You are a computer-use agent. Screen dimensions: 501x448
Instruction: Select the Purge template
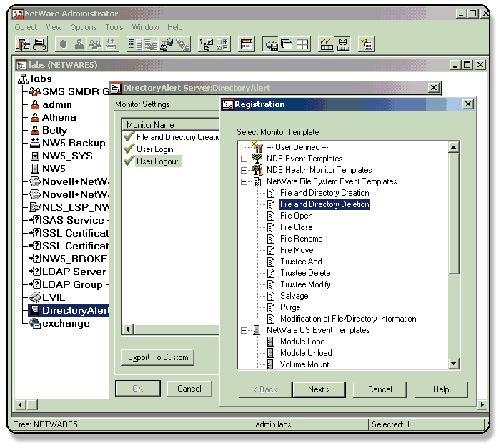click(290, 307)
